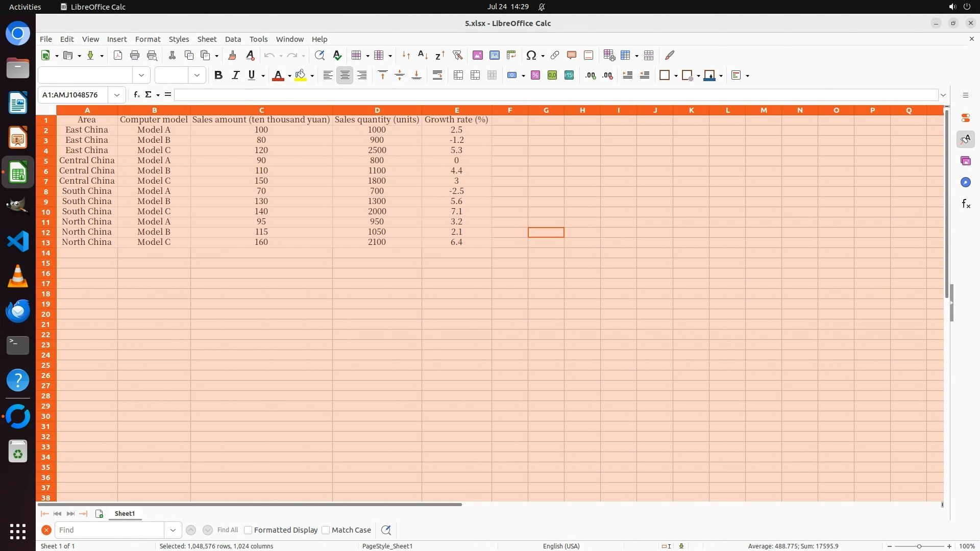Click the Clone Formatting paintbrush icon
The width and height of the screenshot is (980, 551).
click(232, 55)
